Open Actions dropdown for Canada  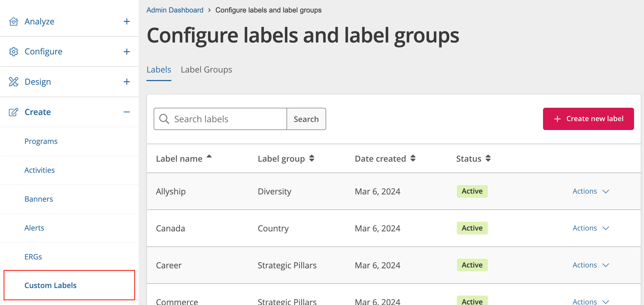[591, 228]
